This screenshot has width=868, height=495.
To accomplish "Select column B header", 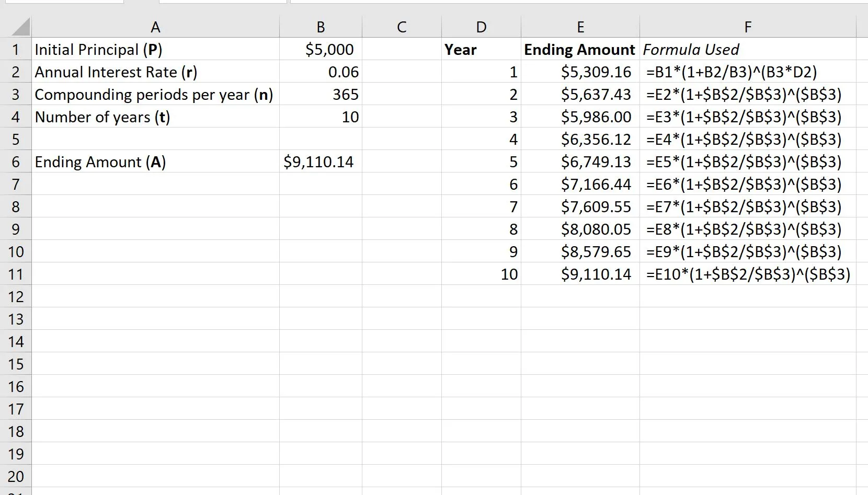I will click(x=321, y=27).
